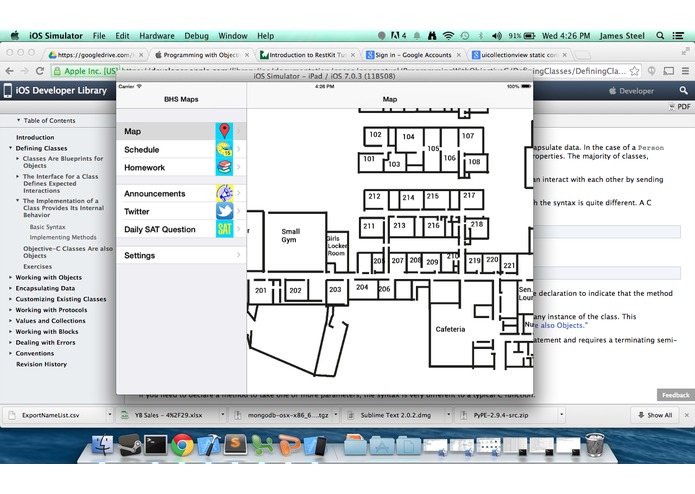Open Implementing Methods in table of contents
The width and height of the screenshot is (695, 494).
tap(63, 237)
